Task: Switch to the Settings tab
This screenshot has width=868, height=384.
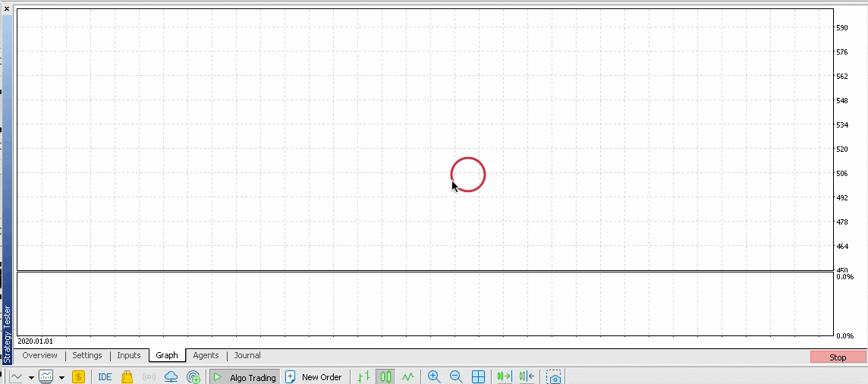Action: tap(87, 355)
